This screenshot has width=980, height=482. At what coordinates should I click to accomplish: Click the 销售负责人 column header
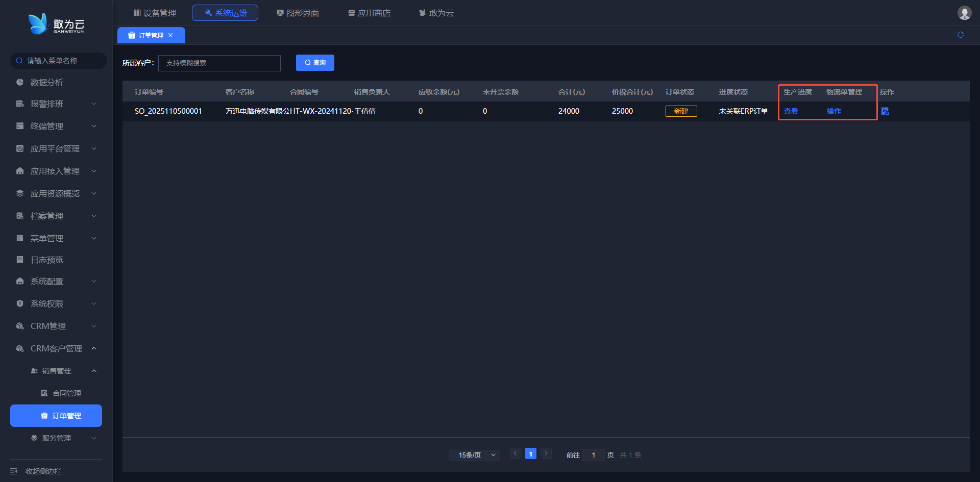click(x=372, y=92)
